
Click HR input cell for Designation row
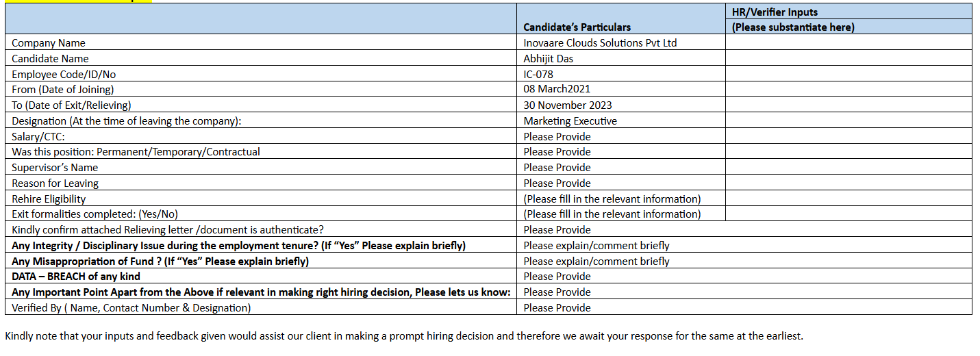[x=848, y=120]
